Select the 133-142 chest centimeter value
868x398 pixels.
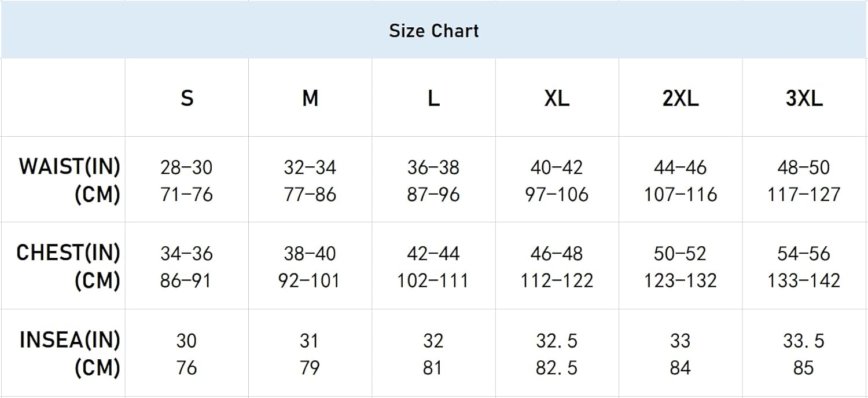pyautogui.click(x=804, y=280)
